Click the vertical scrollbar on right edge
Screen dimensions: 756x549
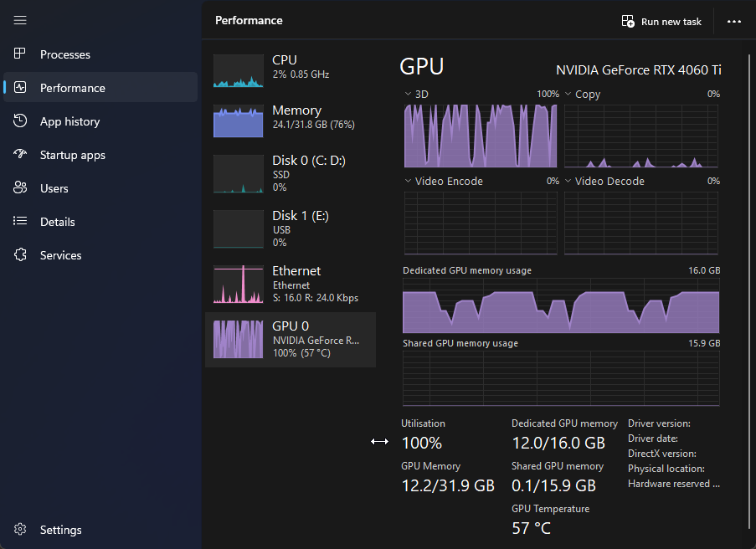click(x=750, y=285)
